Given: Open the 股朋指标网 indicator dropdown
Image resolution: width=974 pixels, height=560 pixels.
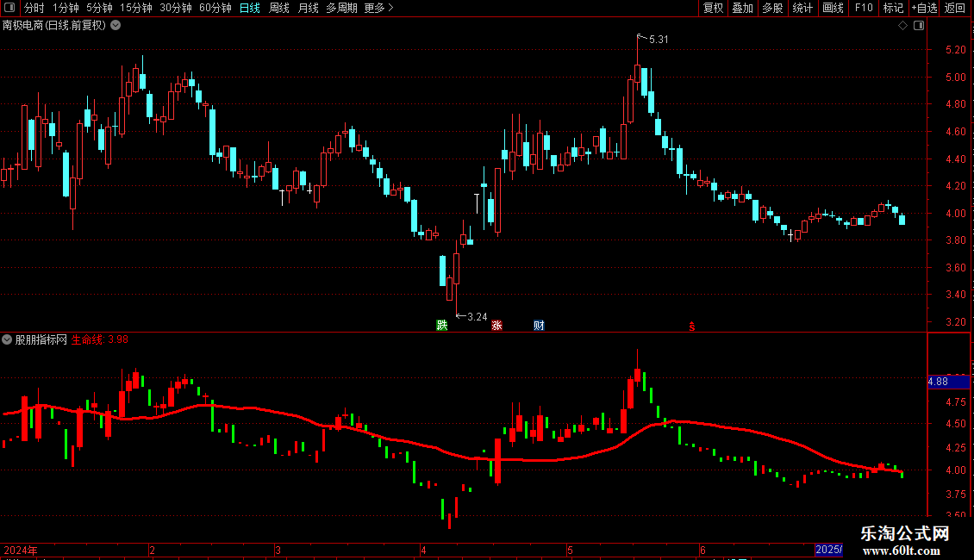Looking at the screenshot, I should (x=7, y=339).
